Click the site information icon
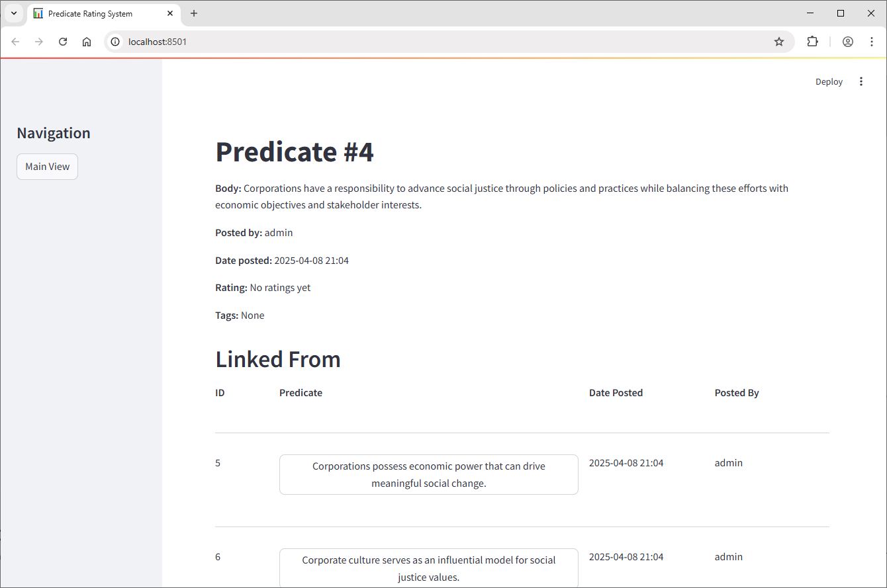 tap(115, 42)
